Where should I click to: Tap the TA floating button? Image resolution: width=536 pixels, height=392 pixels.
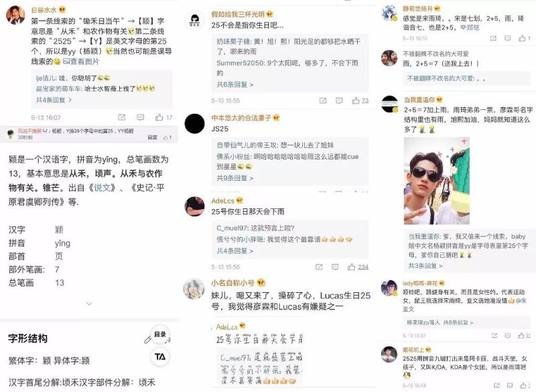coord(160,356)
